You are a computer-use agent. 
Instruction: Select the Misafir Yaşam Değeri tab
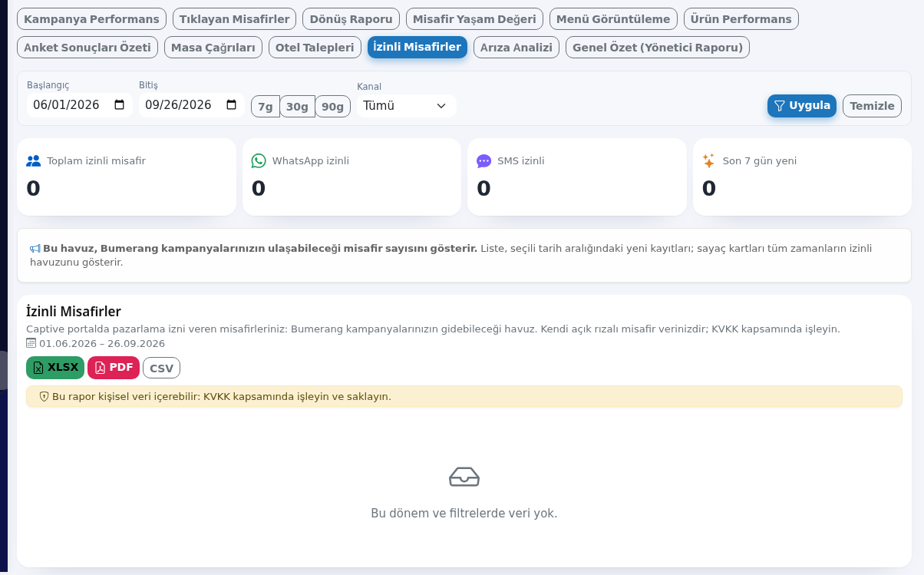[x=475, y=19]
